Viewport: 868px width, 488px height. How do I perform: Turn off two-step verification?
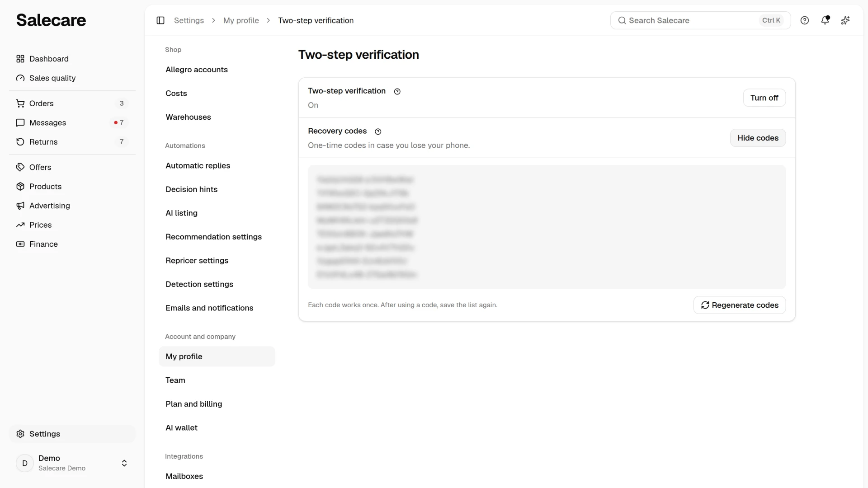[764, 98]
